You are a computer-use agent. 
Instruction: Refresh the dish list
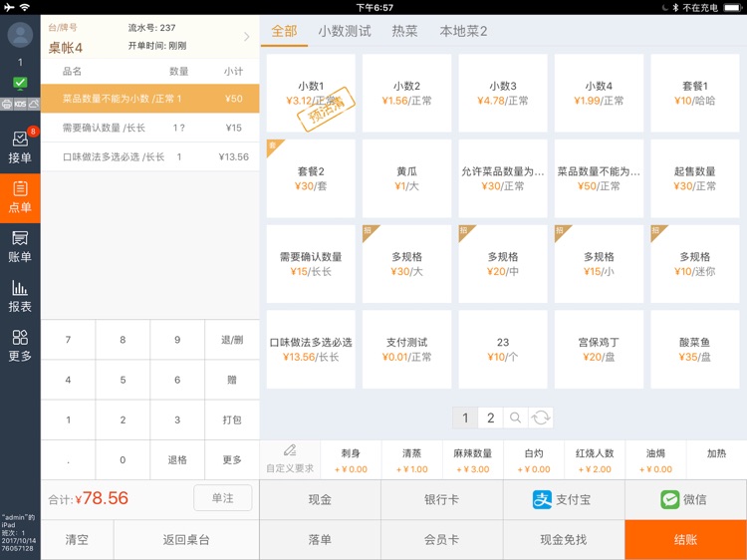[541, 418]
